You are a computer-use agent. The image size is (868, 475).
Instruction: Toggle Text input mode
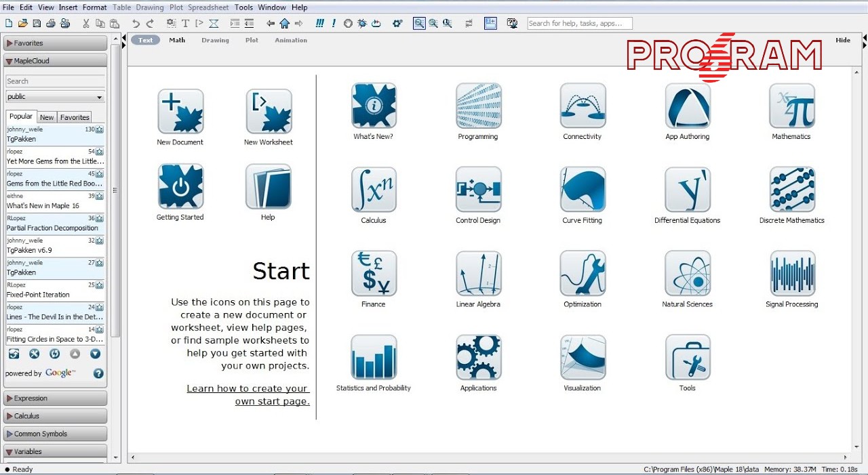coord(146,40)
